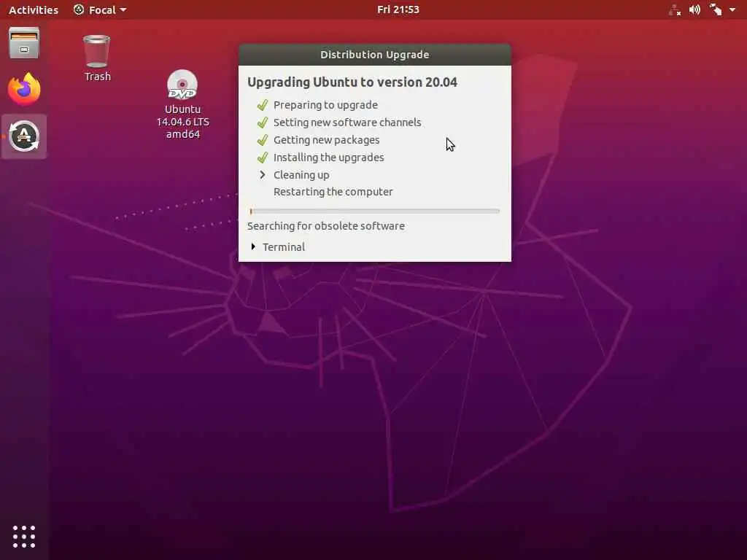Click the Distribution Upgrade title bar

pyautogui.click(x=374, y=55)
